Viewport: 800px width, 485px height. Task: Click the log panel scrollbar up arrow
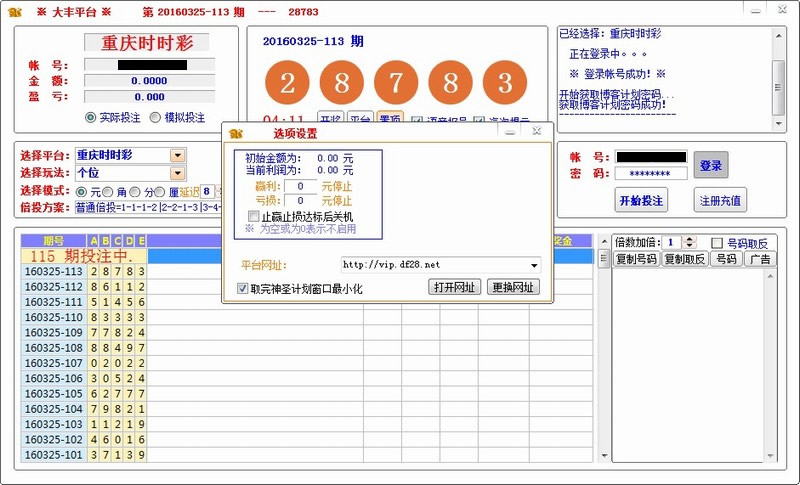(x=778, y=36)
